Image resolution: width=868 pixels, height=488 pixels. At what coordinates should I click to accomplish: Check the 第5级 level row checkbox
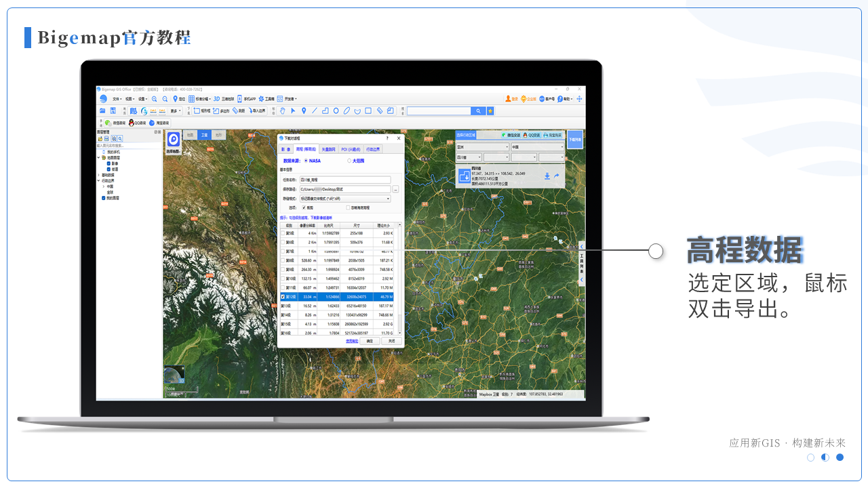click(283, 233)
